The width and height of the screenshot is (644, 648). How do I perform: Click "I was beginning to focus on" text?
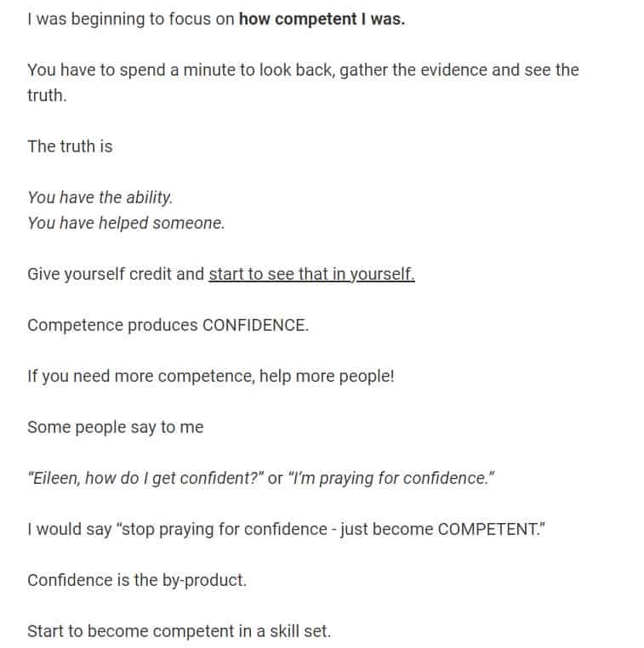click(x=131, y=20)
